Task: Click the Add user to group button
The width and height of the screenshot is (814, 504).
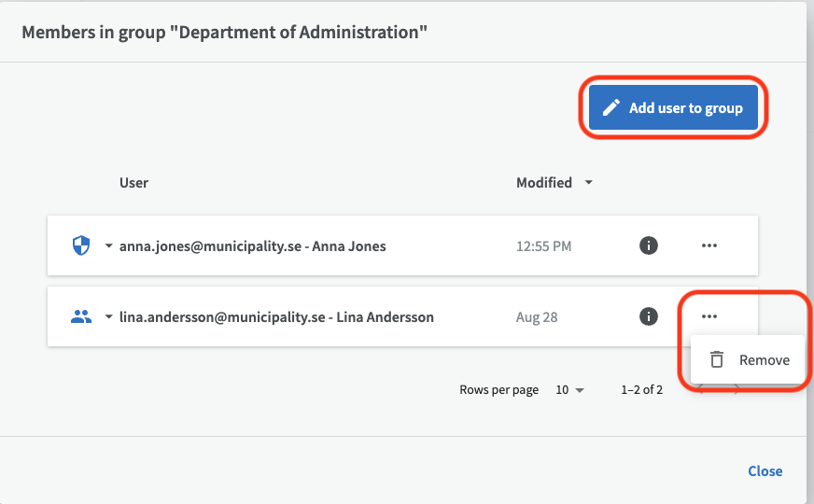Action: pyautogui.click(x=673, y=108)
